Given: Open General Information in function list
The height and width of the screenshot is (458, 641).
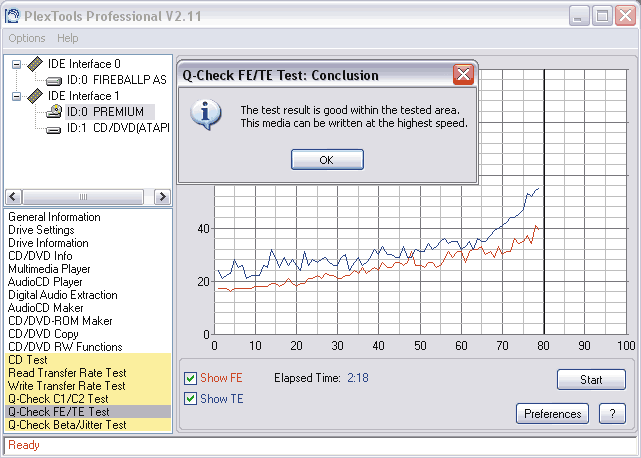Looking at the screenshot, I should click(54, 217).
